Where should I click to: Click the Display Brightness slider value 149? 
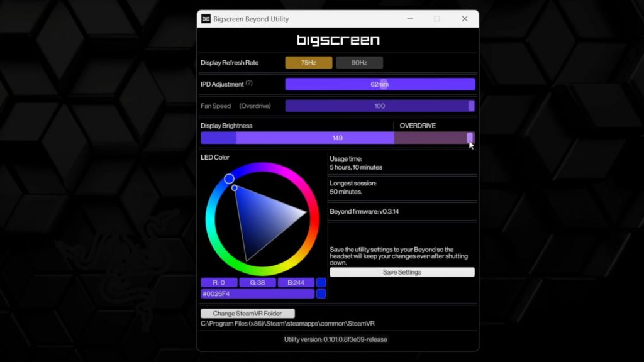(x=338, y=138)
